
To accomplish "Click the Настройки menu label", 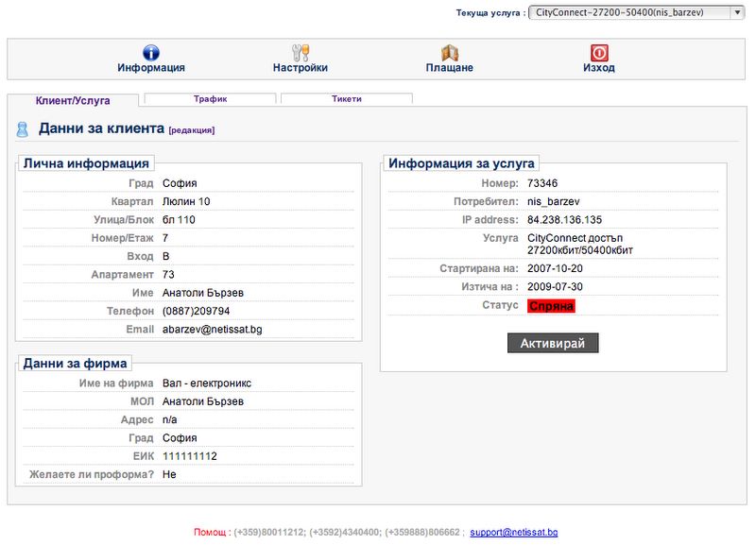I will pos(301,68).
